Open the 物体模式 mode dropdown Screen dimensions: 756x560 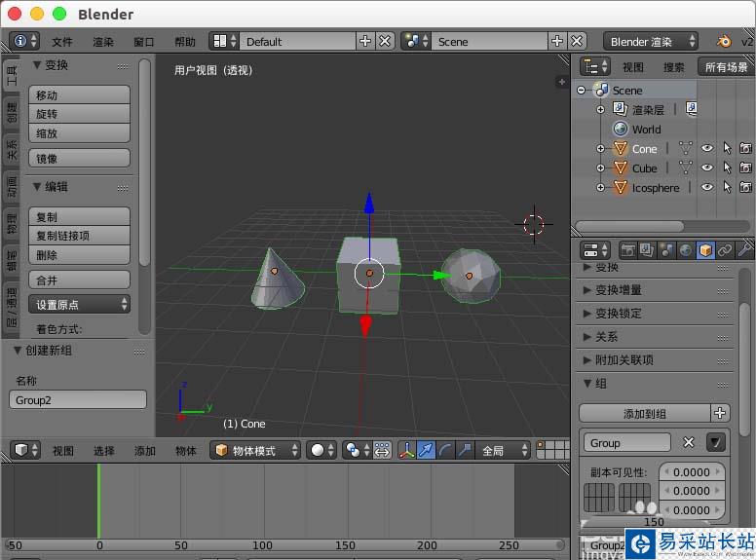click(255, 450)
